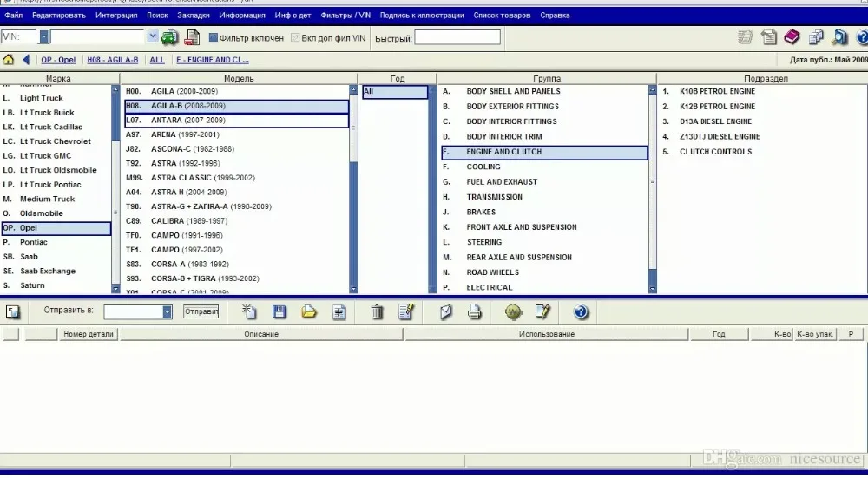Image resolution: width=868 pixels, height=478 pixels.
Task: Open the VIN type dropdown arrow
Action: point(43,37)
